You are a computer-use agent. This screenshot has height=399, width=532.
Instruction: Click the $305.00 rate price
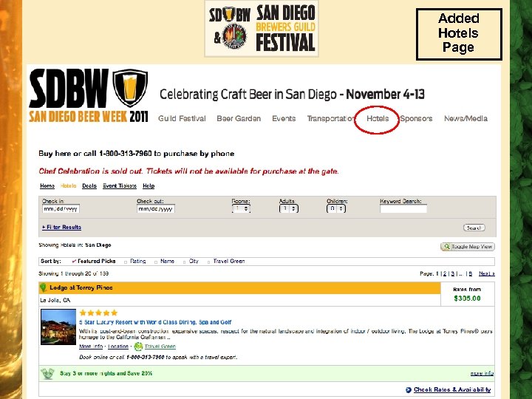[467, 299]
